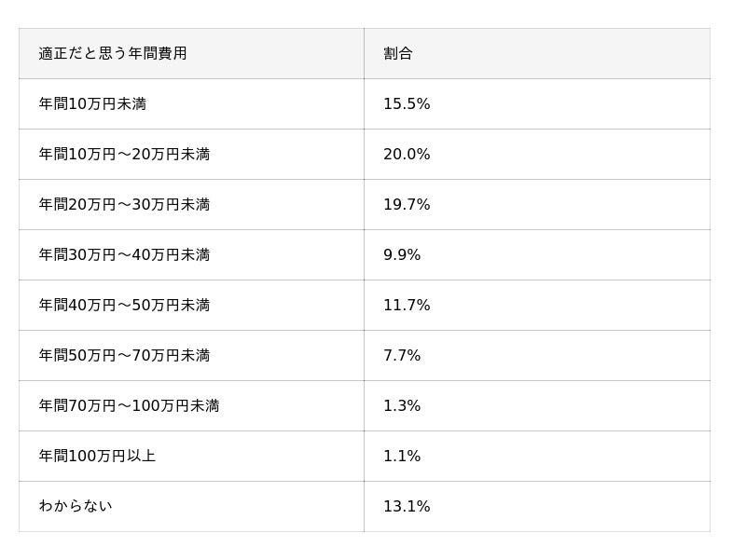
Task: Select the 年間30万円〜40万円未満 row
Action: (124, 255)
